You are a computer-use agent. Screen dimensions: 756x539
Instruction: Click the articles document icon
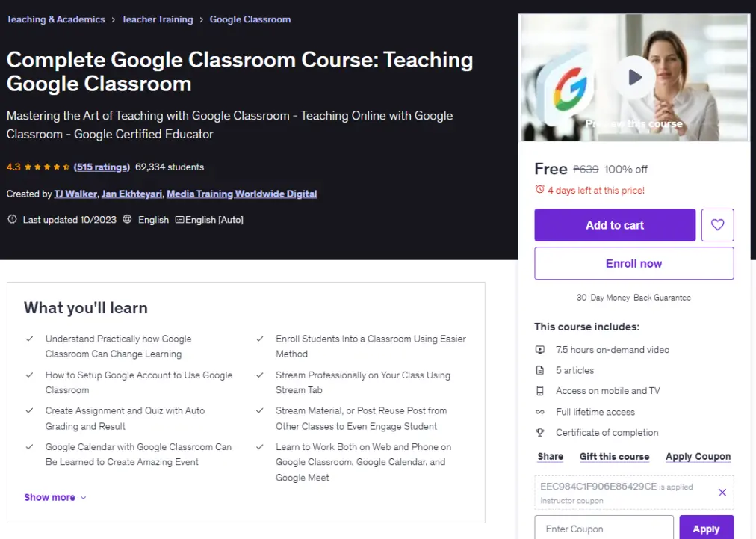[x=540, y=371]
